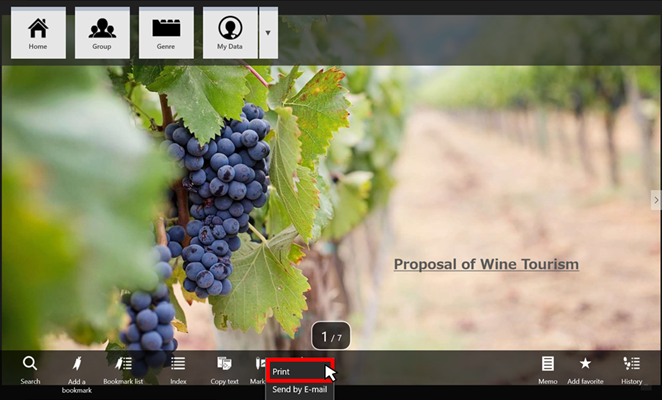Open the document Index
Screen dimensions: 662x400
click(x=178, y=370)
